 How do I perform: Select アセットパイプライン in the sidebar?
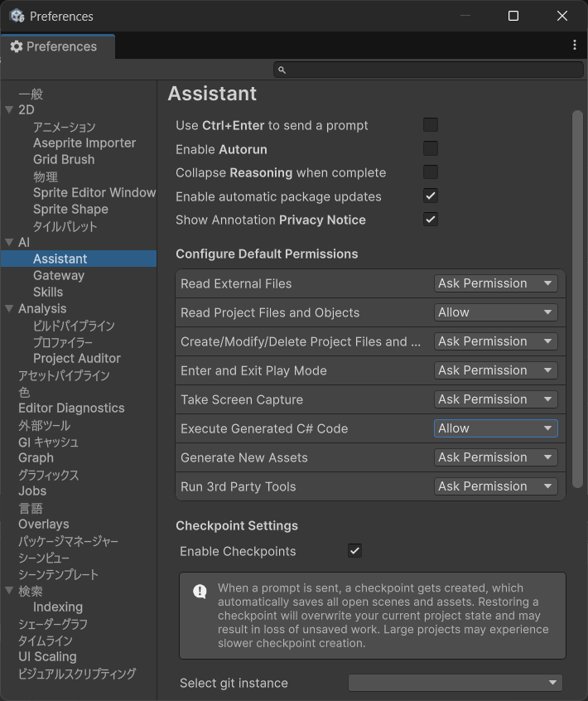[x=64, y=375]
